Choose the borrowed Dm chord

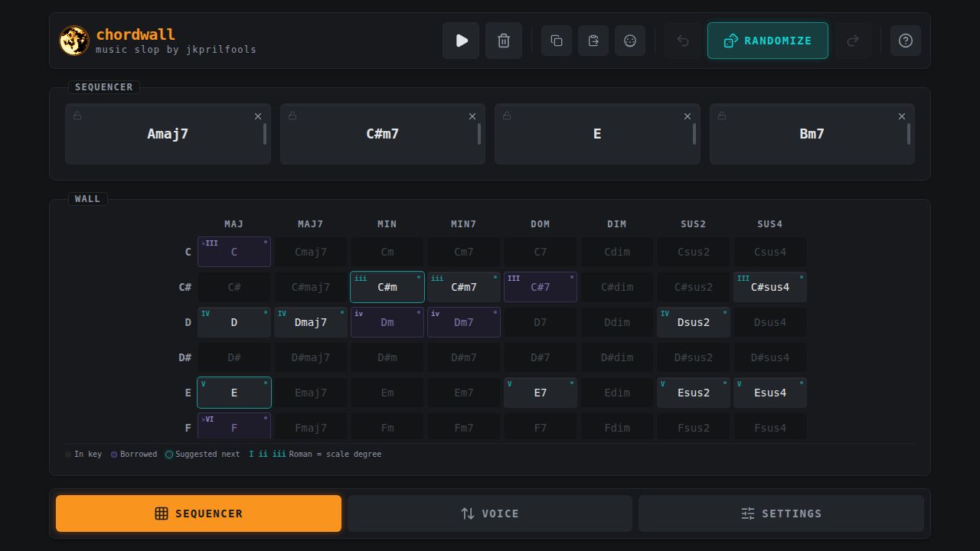coord(387,322)
